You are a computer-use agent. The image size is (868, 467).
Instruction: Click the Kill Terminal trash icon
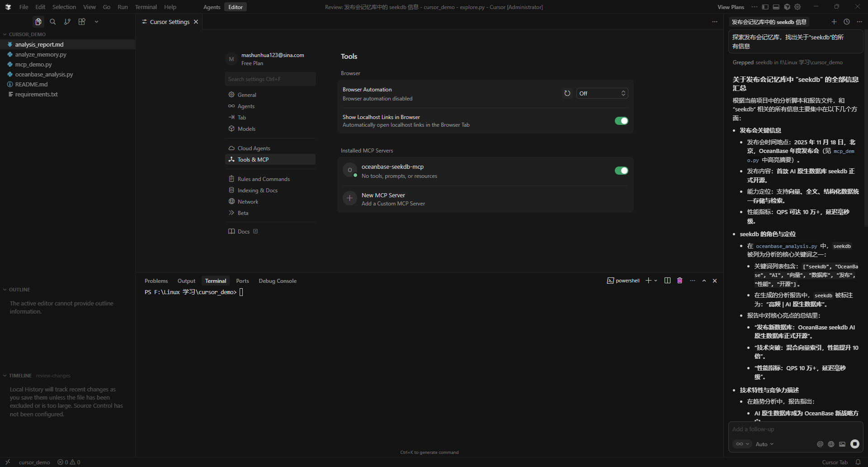(x=679, y=281)
